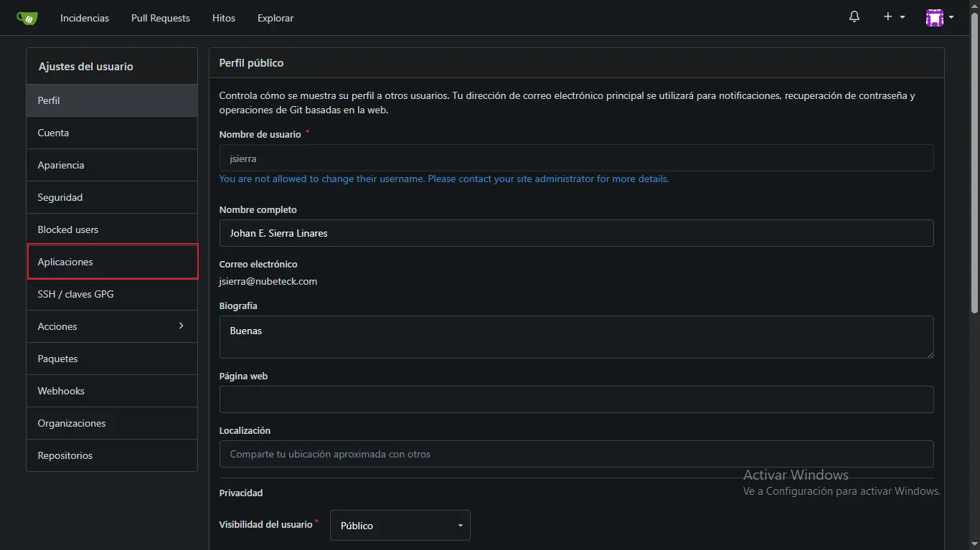
Task: Open the Pull Requests section
Action: [160, 18]
